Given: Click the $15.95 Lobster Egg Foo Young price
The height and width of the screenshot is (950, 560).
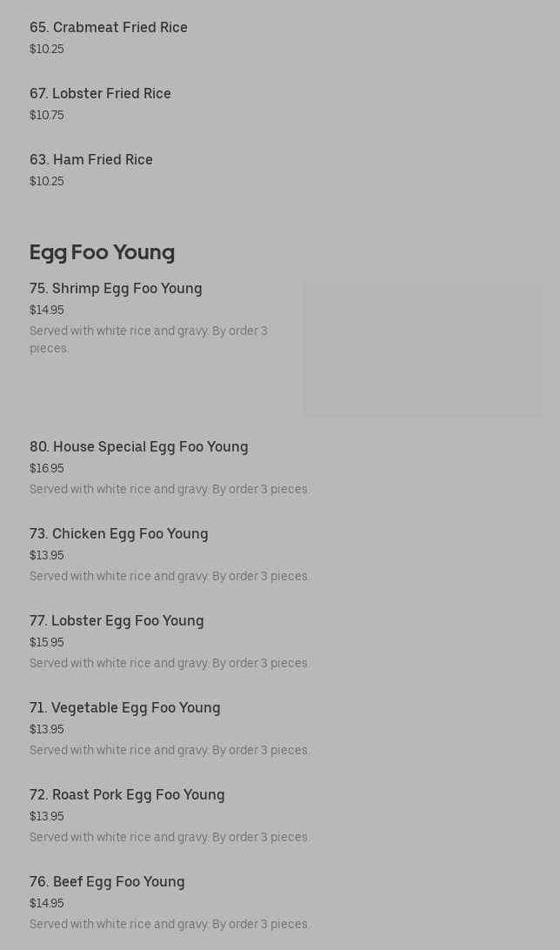Looking at the screenshot, I should pos(47,643).
